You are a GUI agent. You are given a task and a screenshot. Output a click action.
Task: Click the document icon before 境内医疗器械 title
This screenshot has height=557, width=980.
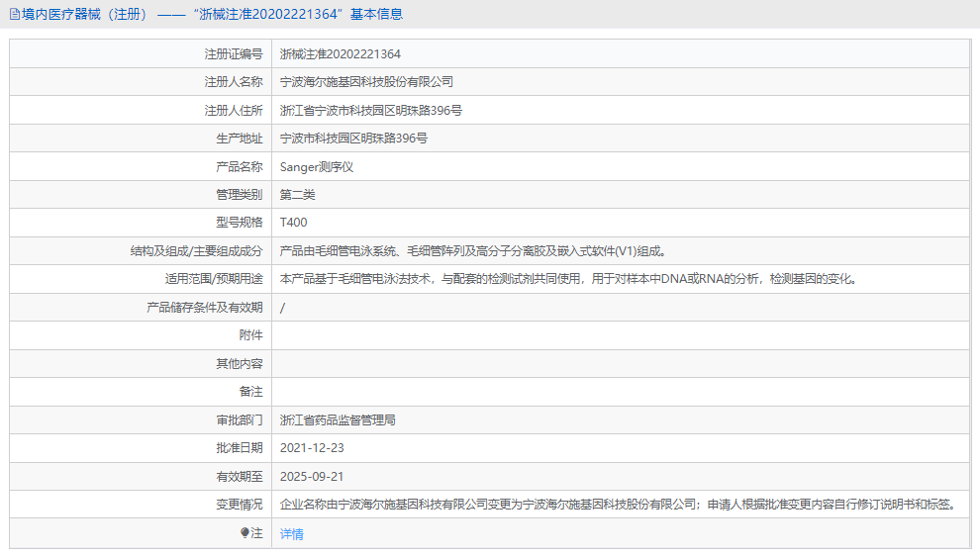pos(15,15)
